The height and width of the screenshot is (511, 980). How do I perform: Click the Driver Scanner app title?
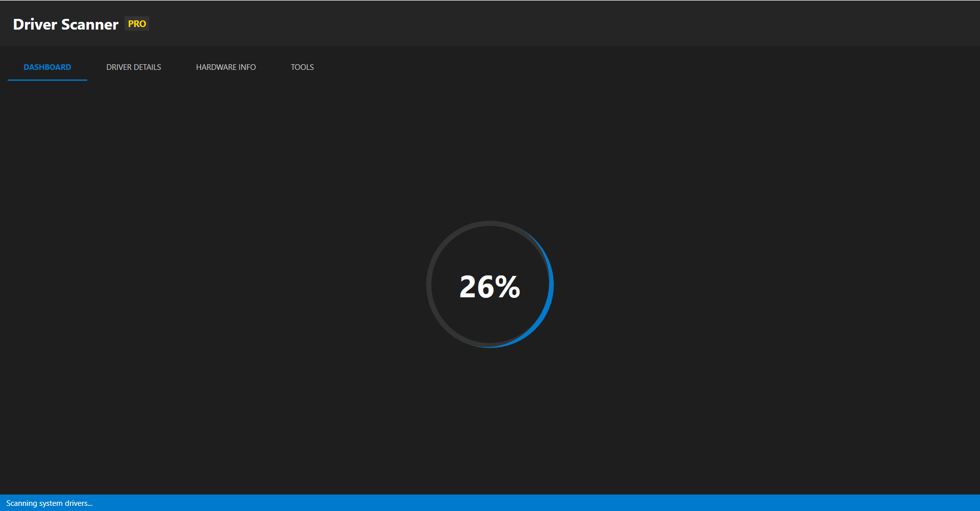(65, 24)
